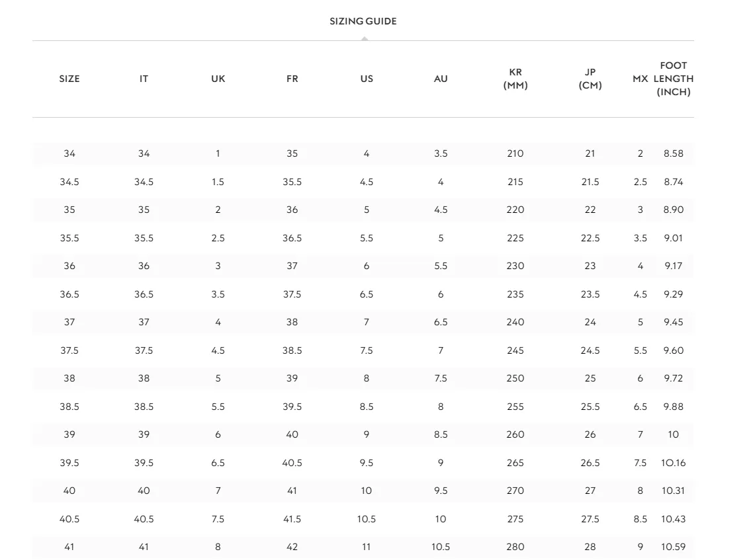Click the AU column header

[441, 79]
